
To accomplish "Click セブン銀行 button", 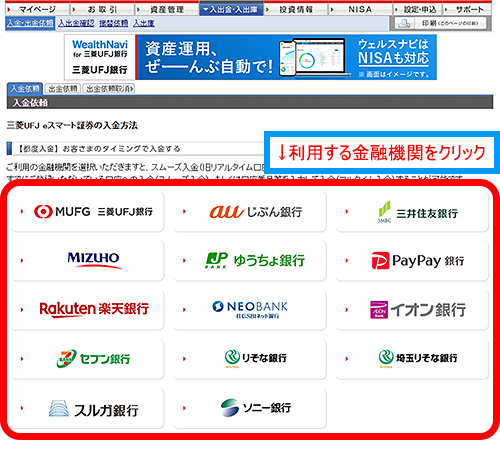I will [87, 358].
